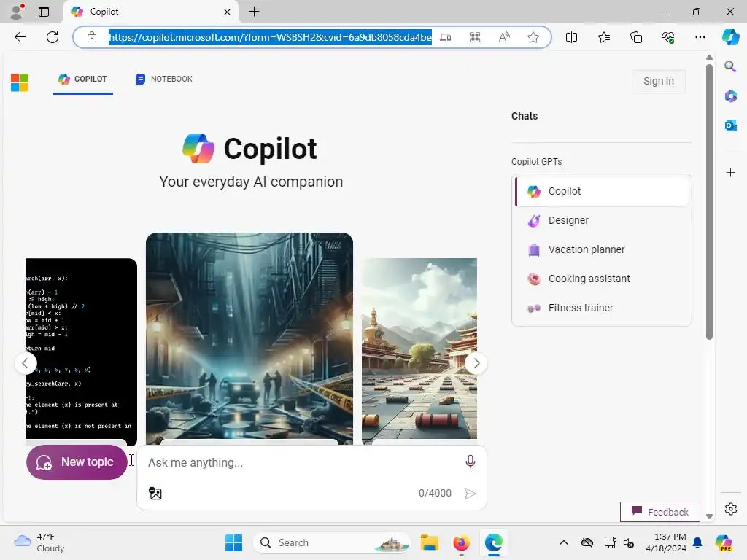Open Outlook sidebar icon
The height and width of the screenshot is (560, 747).
point(730,125)
